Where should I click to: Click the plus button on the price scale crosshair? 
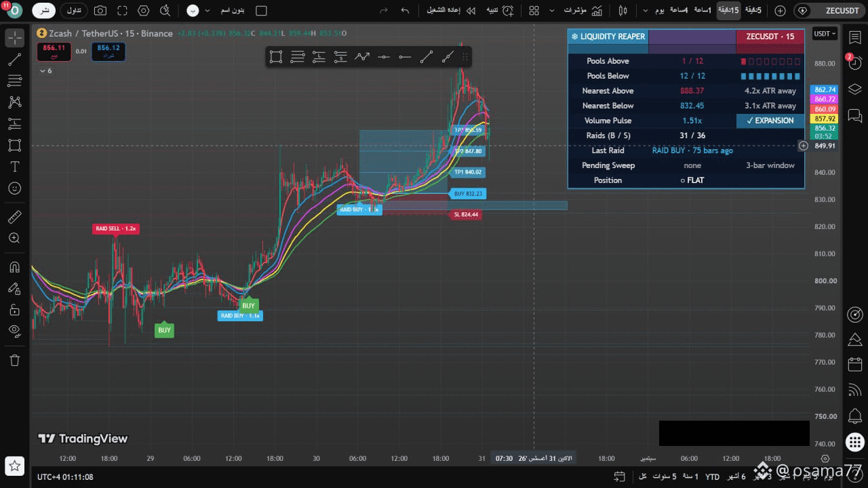(803, 146)
